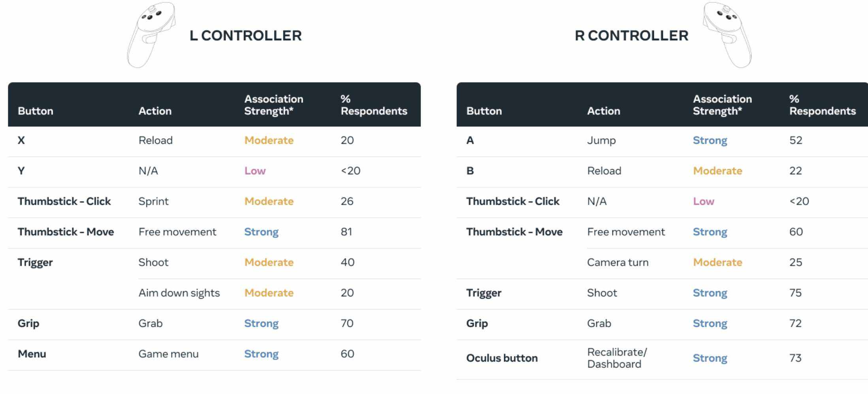Click the Oculus button row label

click(x=501, y=358)
